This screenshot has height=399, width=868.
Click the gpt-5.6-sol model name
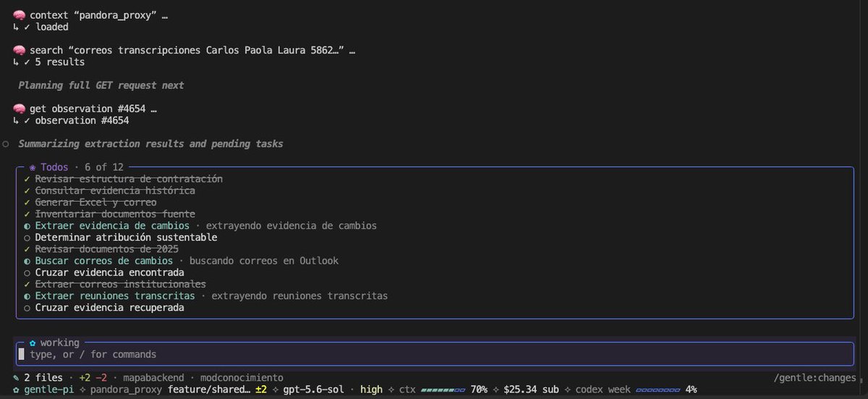[312, 390]
